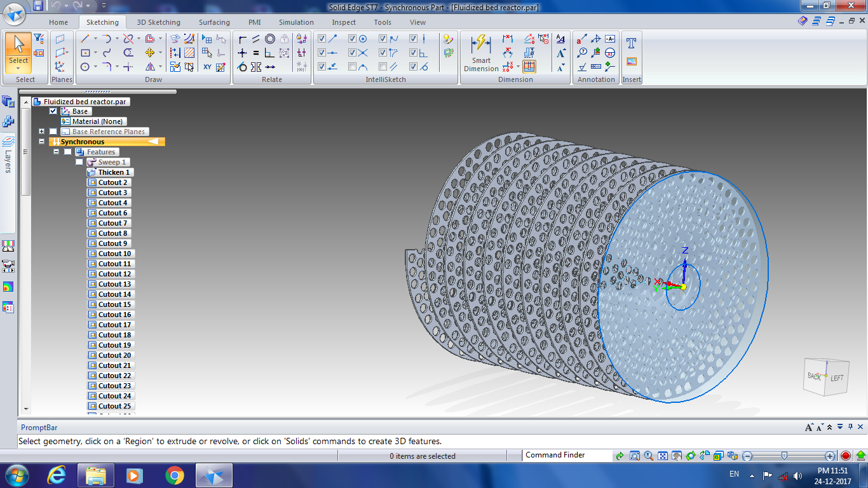The image size is (868, 488).
Task: Open the Simulation ribbon tab
Action: point(296,22)
